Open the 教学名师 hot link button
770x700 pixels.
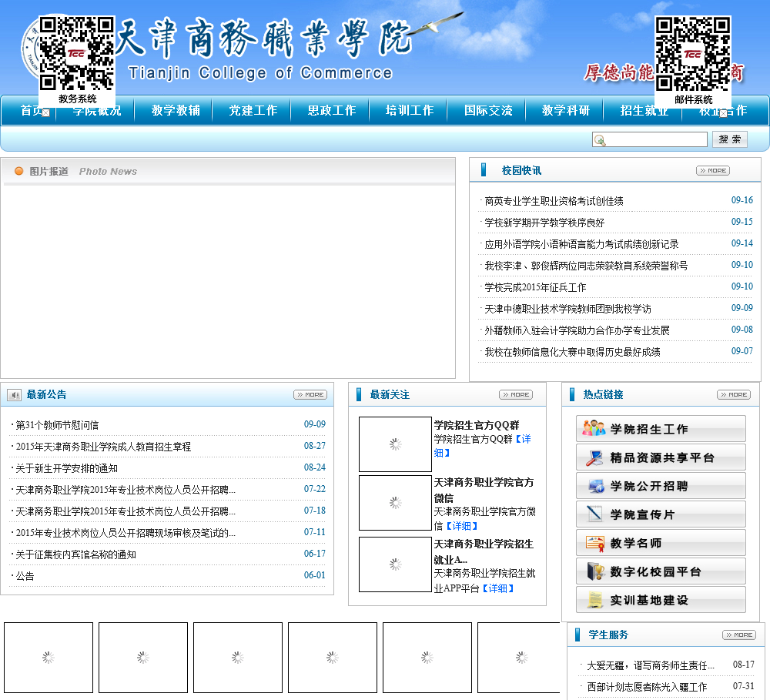[661, 543]
